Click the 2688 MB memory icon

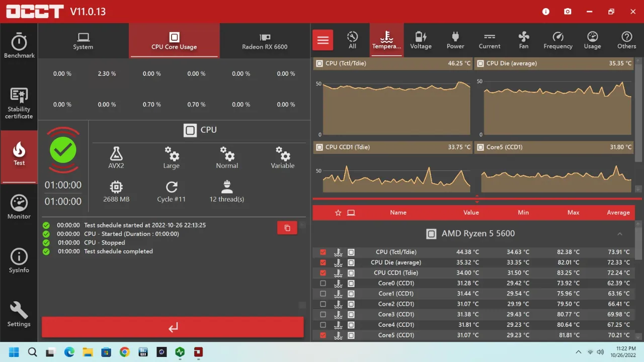pos(116,187)
